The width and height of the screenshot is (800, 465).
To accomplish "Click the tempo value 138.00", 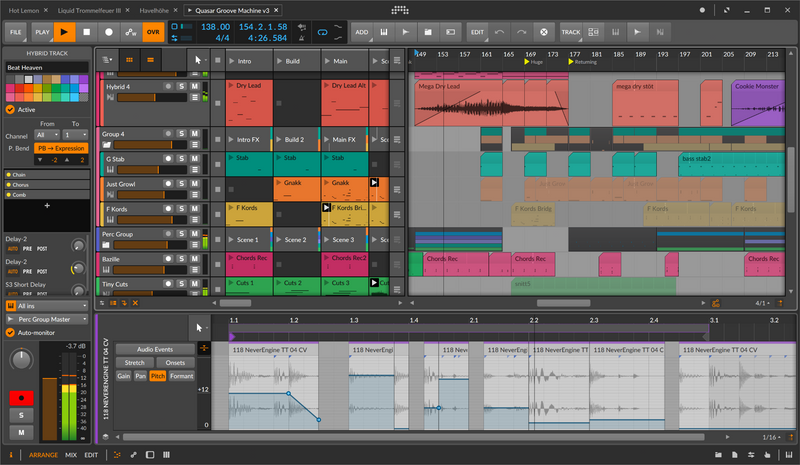I will coord(215,27).
